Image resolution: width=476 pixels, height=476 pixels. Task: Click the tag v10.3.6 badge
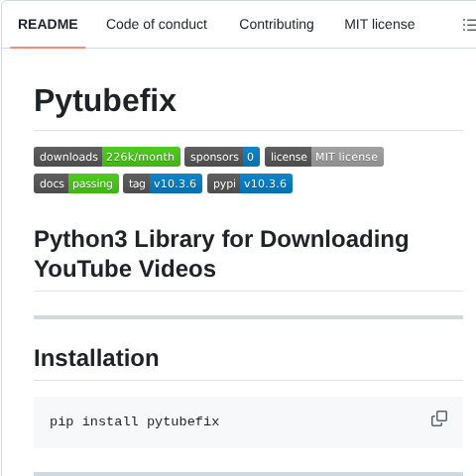163,183
